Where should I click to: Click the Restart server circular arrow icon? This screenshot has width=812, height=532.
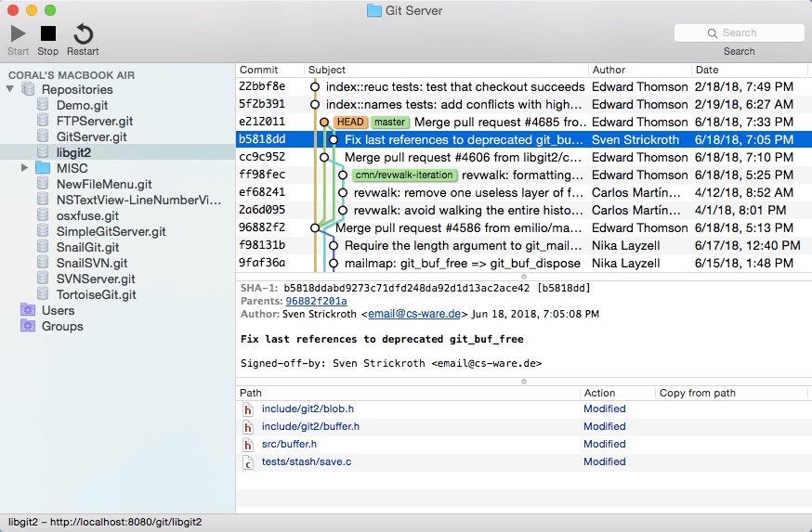(83, 34)
